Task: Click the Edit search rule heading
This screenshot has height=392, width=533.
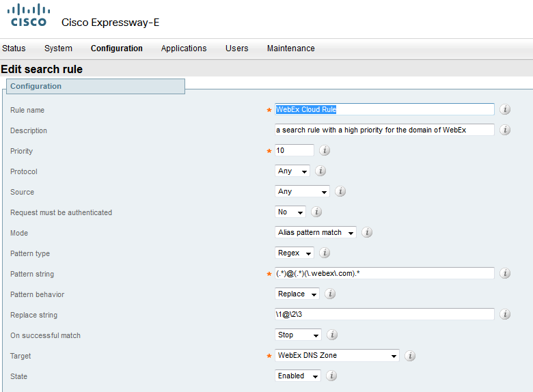Action: pos(42,69)
